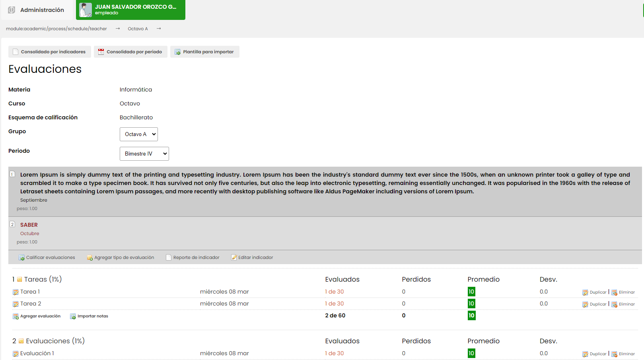Image resolution: width=644 pixels, height=360 pixels.
Task: Click the Tarea 1 row icon
Action: [16, 292]
